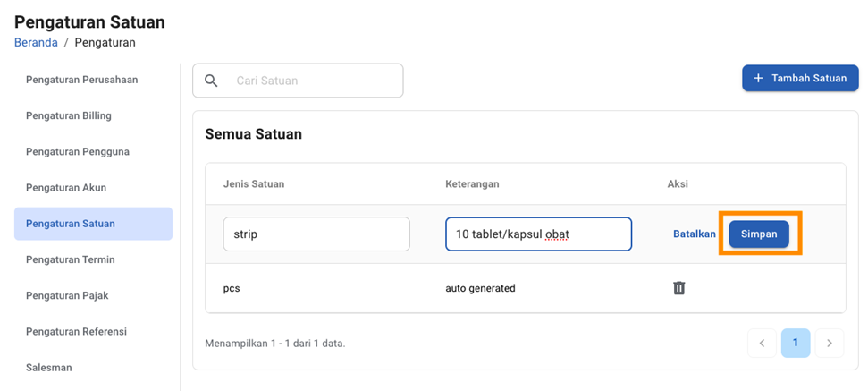
Task: Select Pengaturan Satuan menu item
Action: point(71,224)
